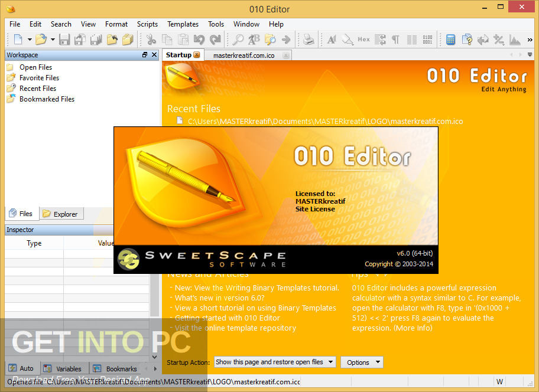Open the Window menu
This screenshot has width=539, height=392.
246,24
